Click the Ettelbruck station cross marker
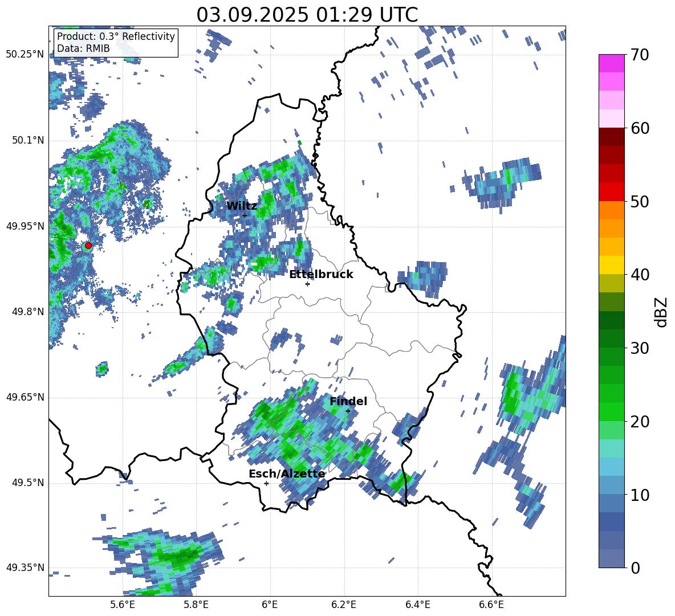 coord(307,284)
